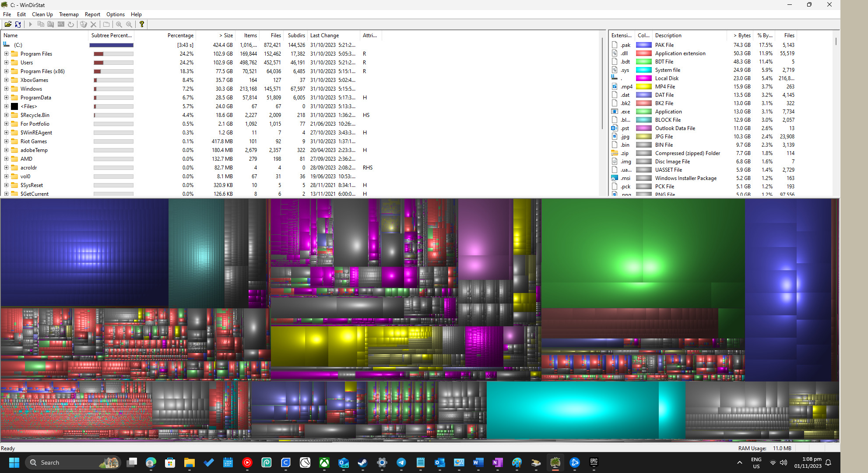The width and height of the screenshot is (868, 473).
Task: Show hidden system tray icons chevron
Action: point(740,462)
